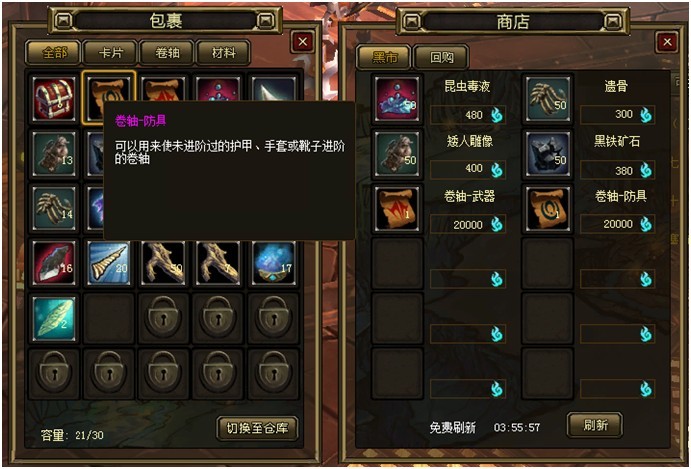Viewport: 691px width, 469px height.
Task: Click the blue crystal orb item with 17
Action: [274, 263]
